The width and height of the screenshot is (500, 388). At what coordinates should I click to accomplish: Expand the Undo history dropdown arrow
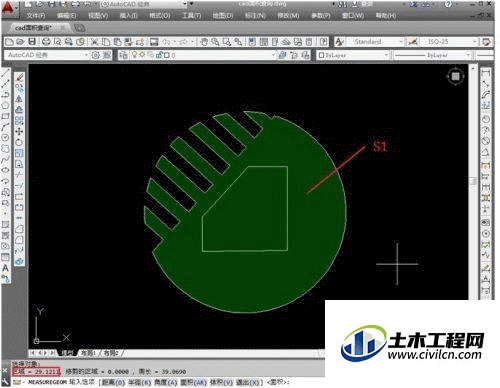click(174, 42)
